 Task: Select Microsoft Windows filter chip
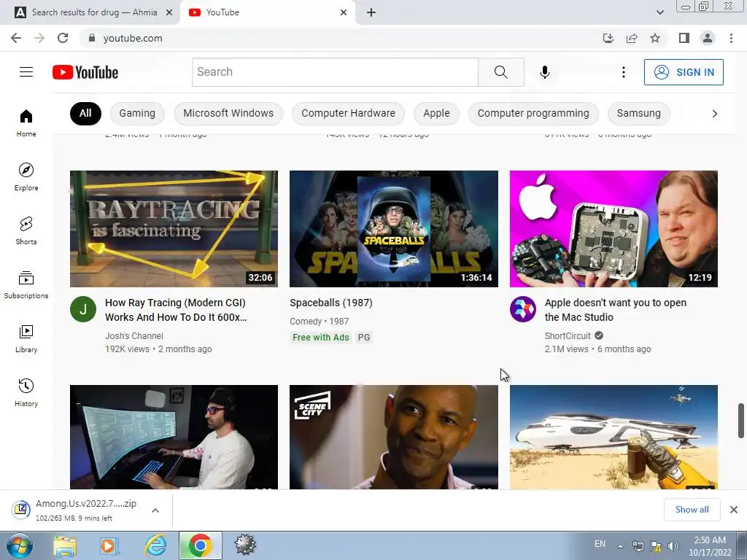pyautogui.click(x=228, y=113)
